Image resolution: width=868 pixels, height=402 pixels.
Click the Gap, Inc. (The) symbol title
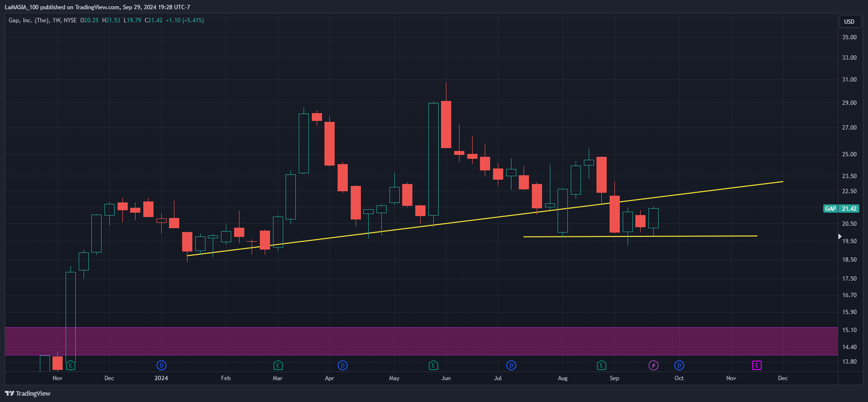(x=29, y=20)
